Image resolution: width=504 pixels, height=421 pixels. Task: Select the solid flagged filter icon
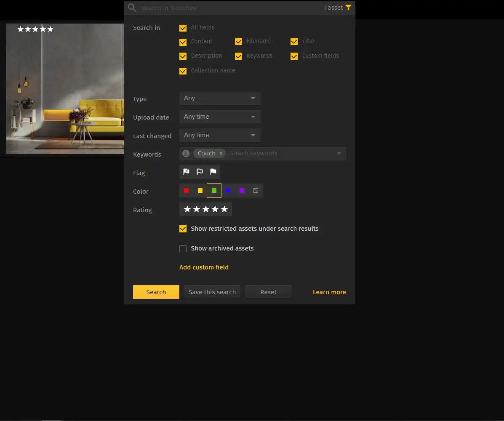click(x=213, y=172)
